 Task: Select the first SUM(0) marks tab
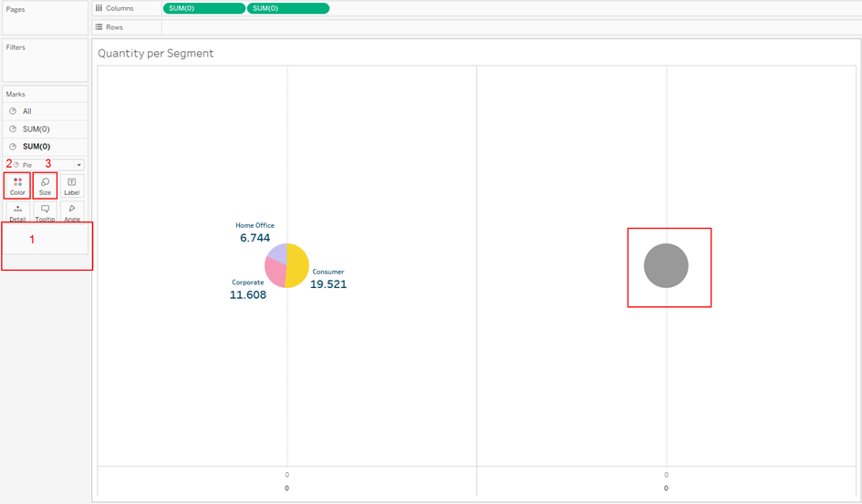tap(45, 129)
